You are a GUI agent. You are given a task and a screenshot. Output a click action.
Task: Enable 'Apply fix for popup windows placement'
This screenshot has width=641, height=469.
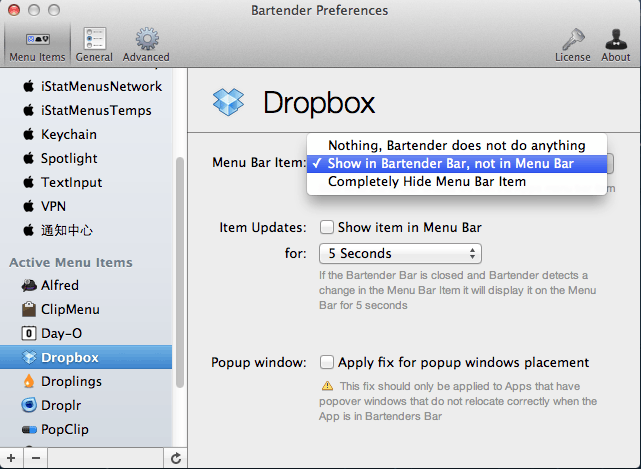pos(327,362)
